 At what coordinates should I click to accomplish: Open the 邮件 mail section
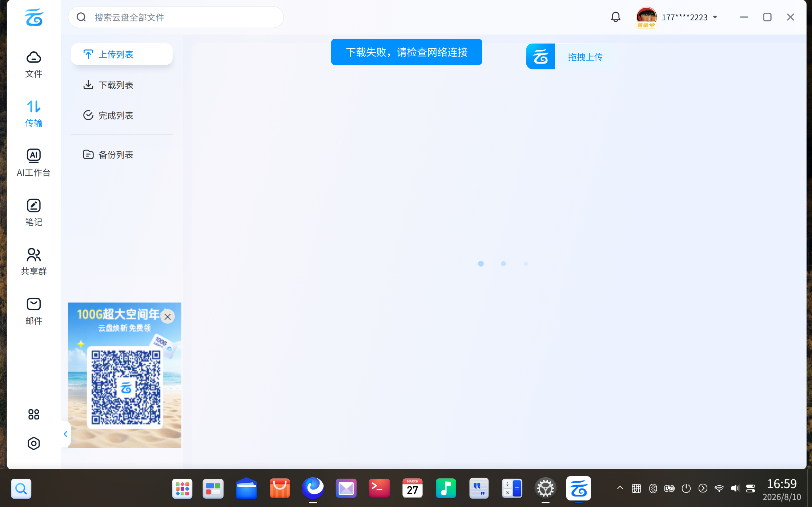(x=33, y=311)
